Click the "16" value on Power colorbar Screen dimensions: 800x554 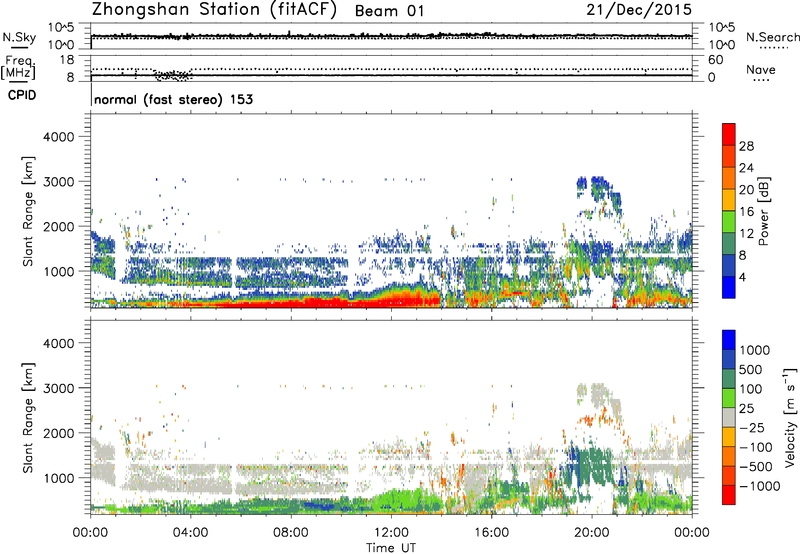(746, 212)
